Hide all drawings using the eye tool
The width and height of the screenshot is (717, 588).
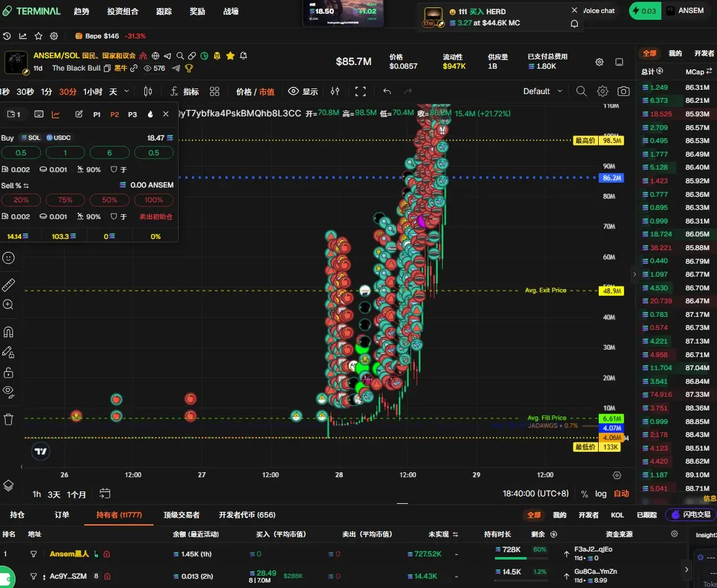[8, 391]
